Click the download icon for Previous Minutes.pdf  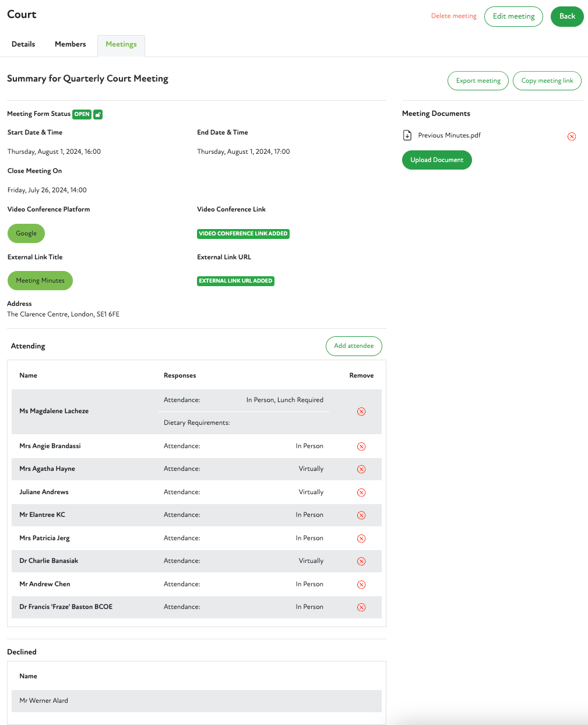click(407, 135)
